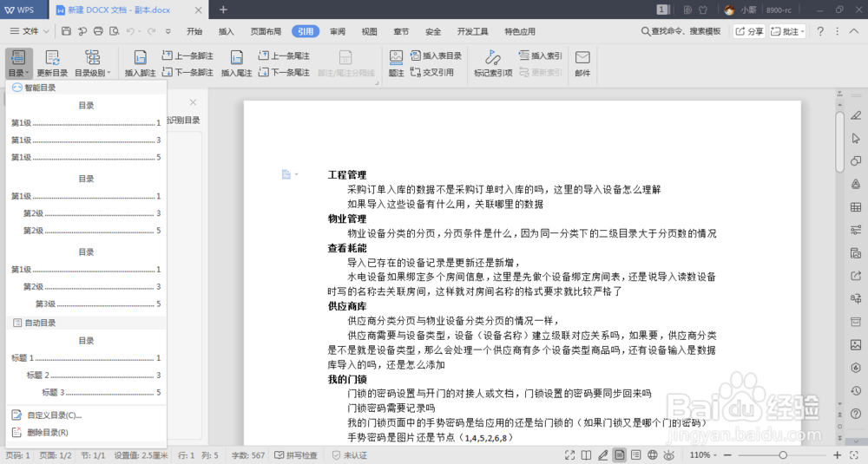This screenshot has height=464, width=868.
Task: Go to 下一条脚注 next footnote
Action: point(187,73)
